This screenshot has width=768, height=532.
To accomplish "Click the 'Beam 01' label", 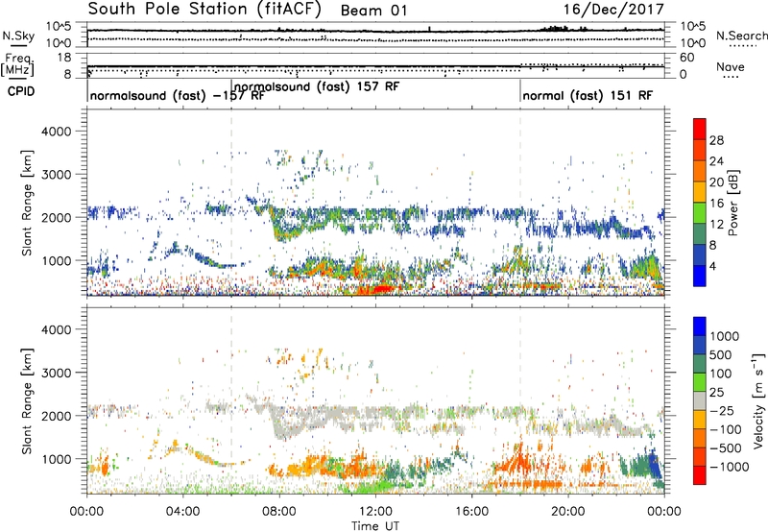I will click(373, 11).
